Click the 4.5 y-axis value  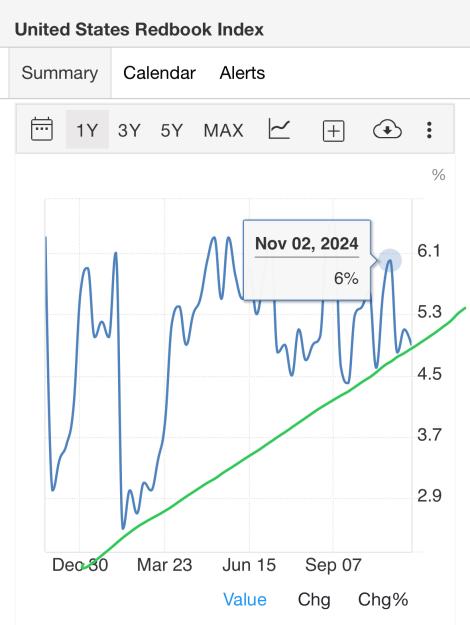429,373
